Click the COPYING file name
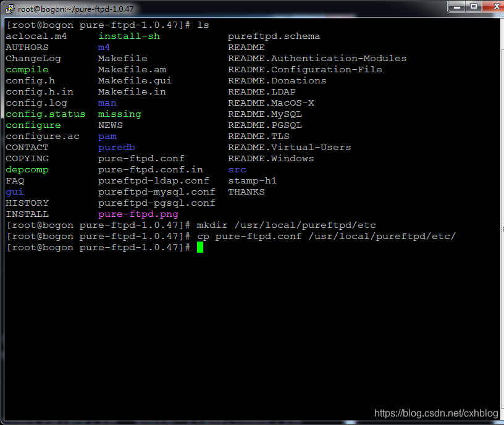This screenshot has width=504, height=425. [x=27, y=159]
